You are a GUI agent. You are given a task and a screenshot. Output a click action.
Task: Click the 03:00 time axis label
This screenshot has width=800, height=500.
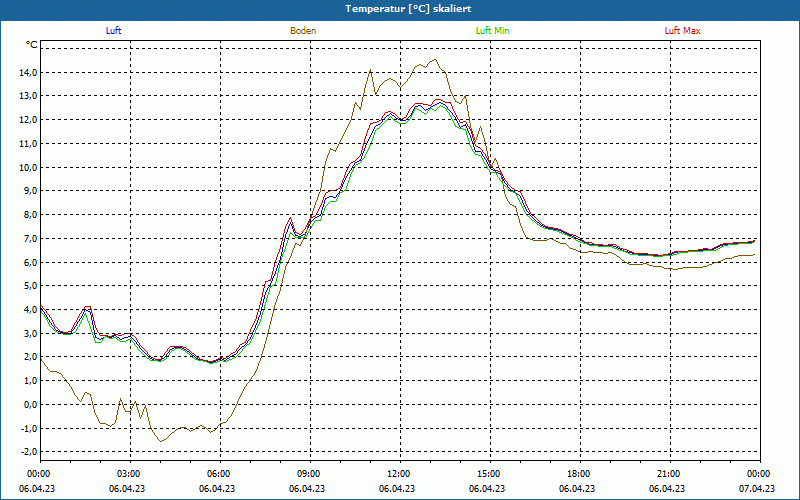click(127, 474)
